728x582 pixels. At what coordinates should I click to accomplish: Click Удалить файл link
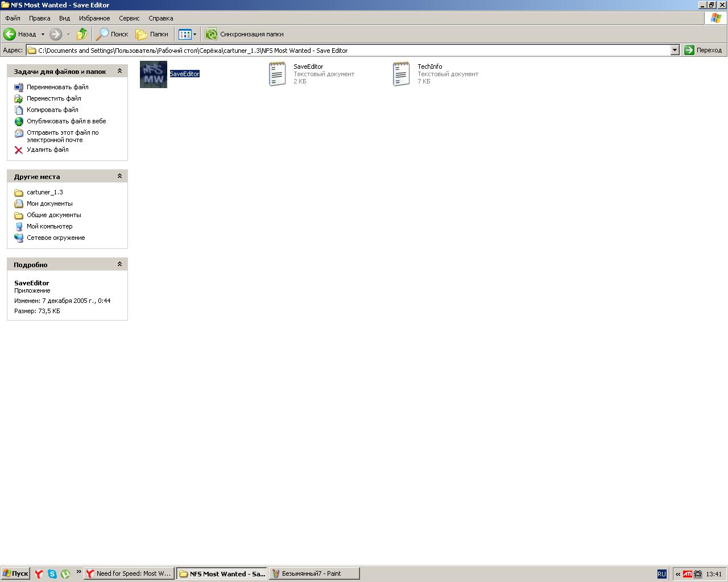click(48, 149)
